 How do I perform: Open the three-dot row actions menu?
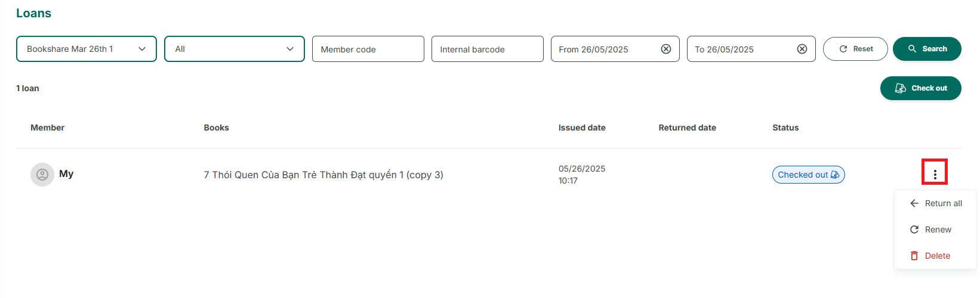point(935,174)
